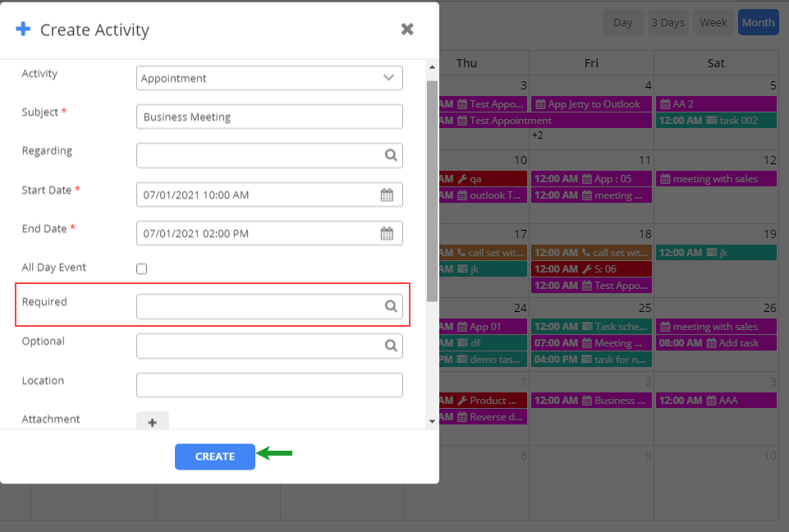Add an attachment with the plus button

[x=153, y=422]
